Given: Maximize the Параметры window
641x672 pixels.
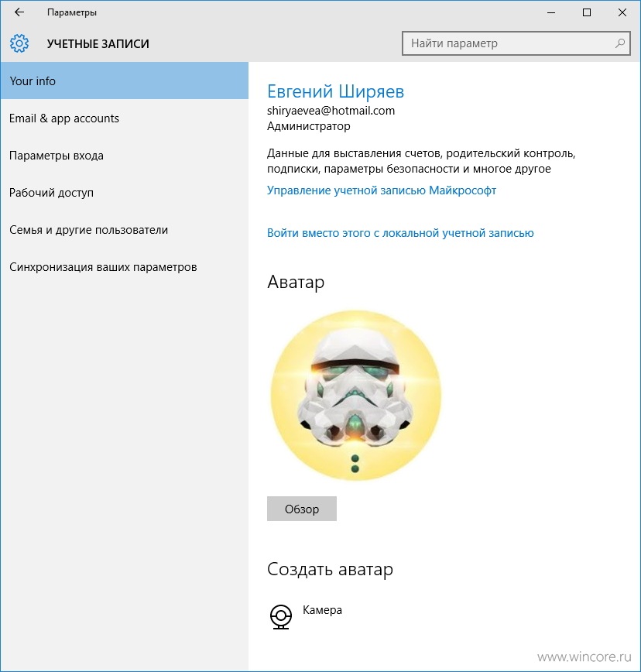Looking at the screenshot, I should click(587, 12).
